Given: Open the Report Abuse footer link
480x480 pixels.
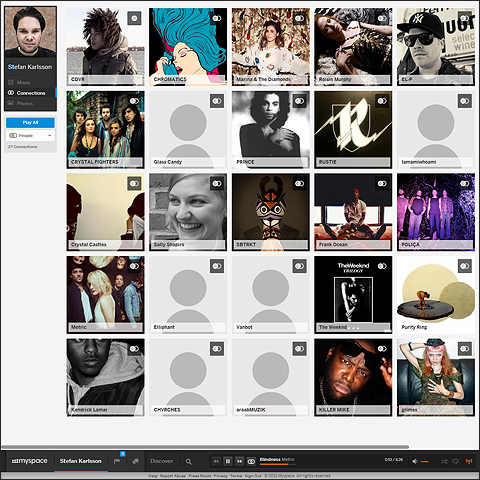Looking at the screenshot, I should pyautogui.click(x=173, y=476).
